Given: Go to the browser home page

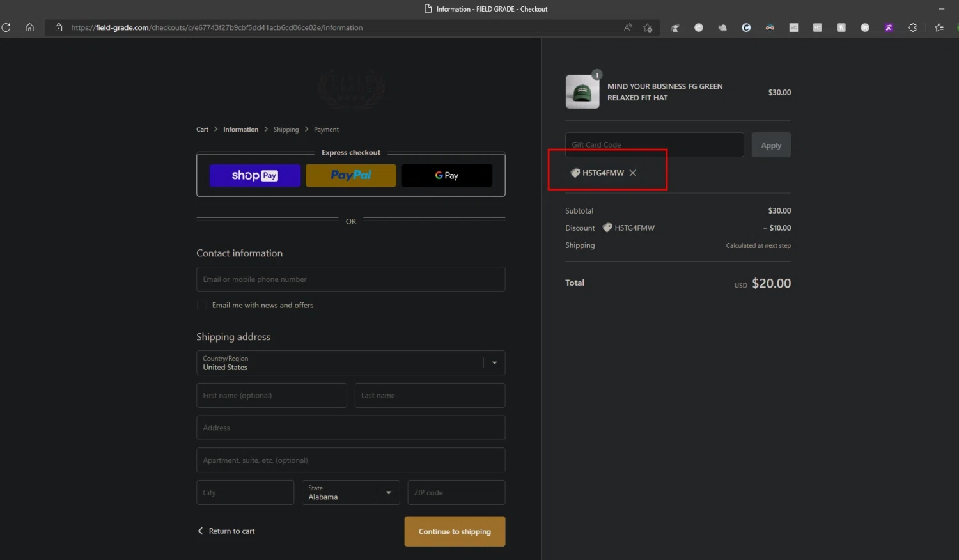Looking at the screenshot, I should 29,27.
